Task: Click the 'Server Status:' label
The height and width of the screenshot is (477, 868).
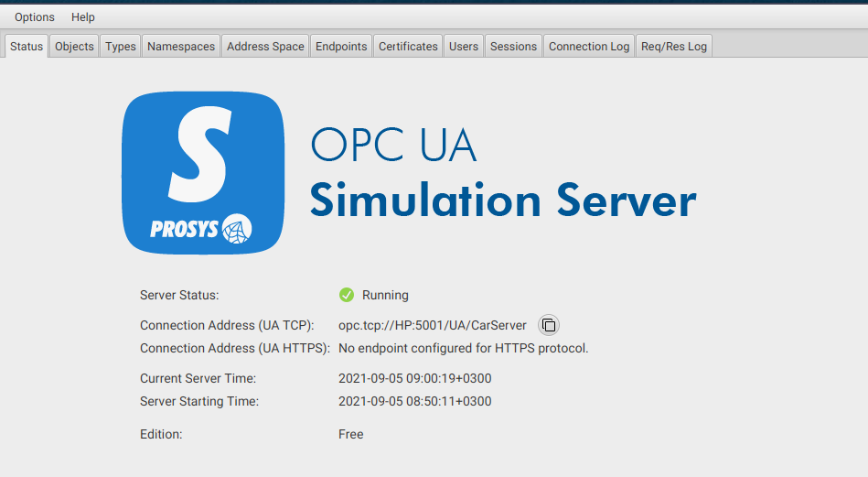Action: coord(179,296)
